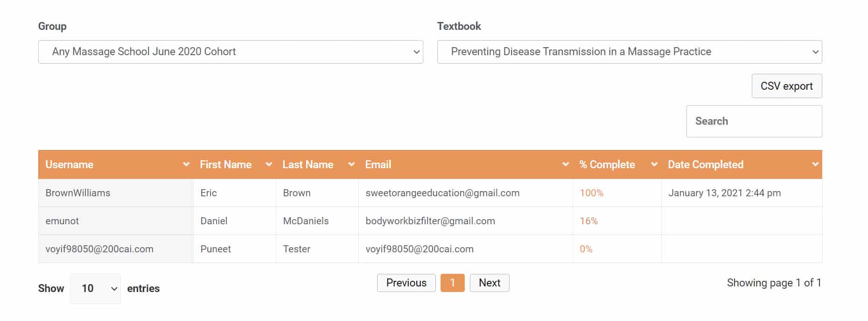Click the emunot username cell
868x321 pixels.
[62, 221]
